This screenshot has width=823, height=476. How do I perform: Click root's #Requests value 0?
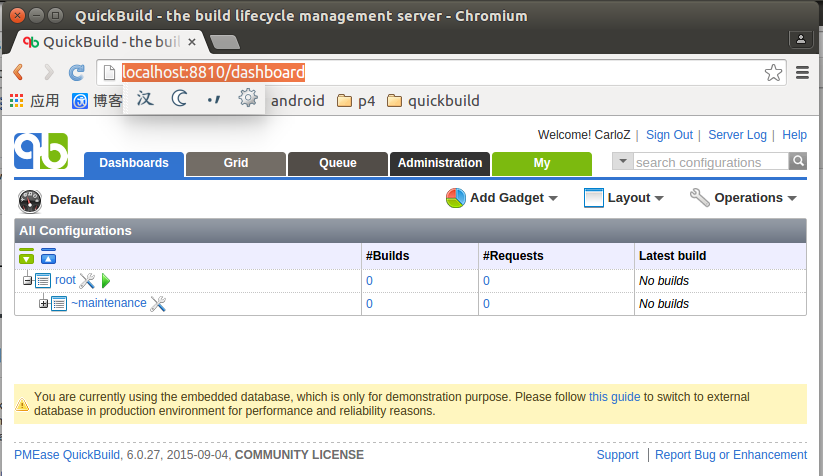pyautogui.click(x=487, y=281)
